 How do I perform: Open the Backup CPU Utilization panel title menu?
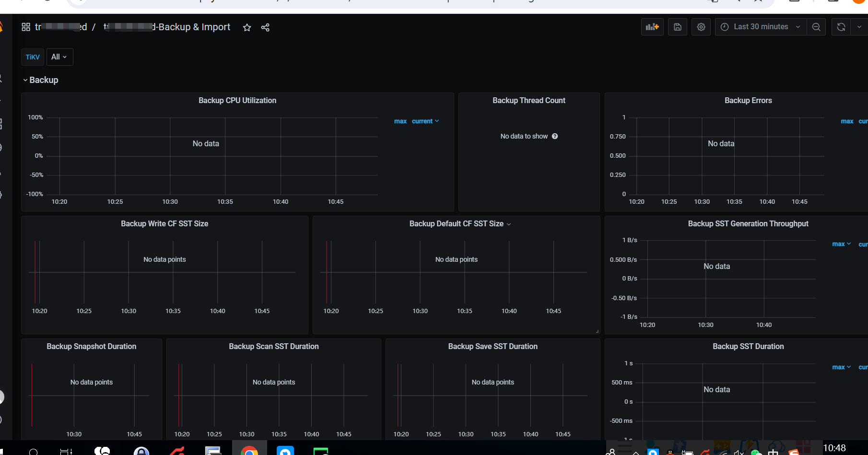(x=237, y=100)
